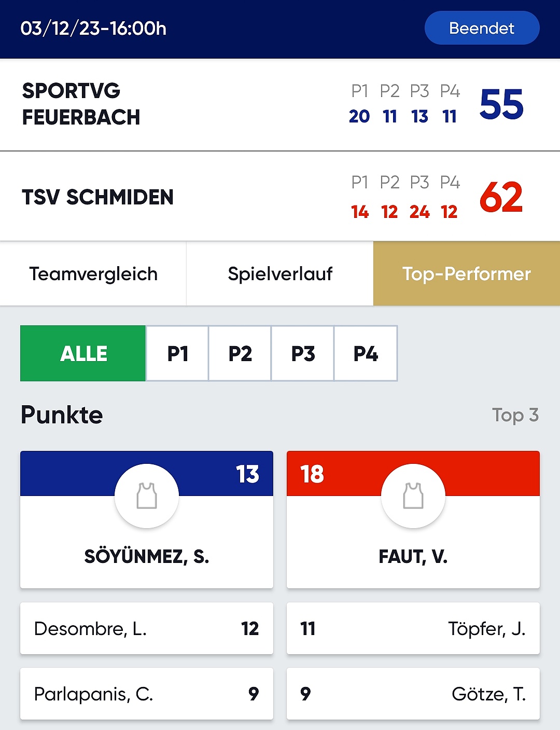This screenshot has height=730, width=560.
Task: Filter top performers by P1
Action: (x=177, y=353)
